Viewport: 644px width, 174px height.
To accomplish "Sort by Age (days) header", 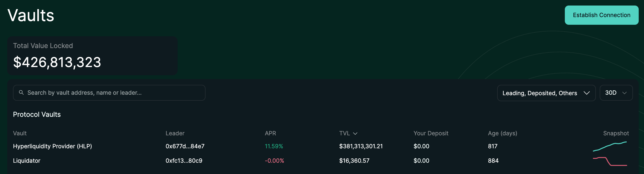I will coord(502,133).
